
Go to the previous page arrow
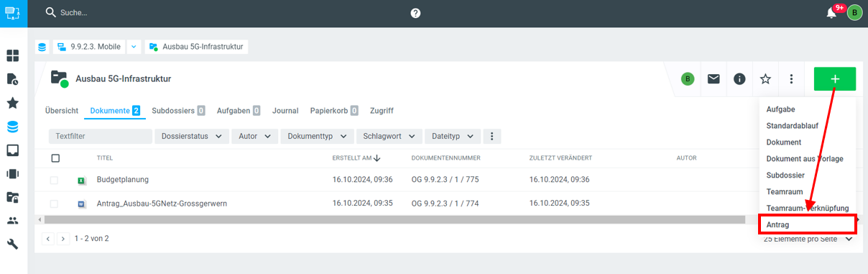click(x=49, y=238)
